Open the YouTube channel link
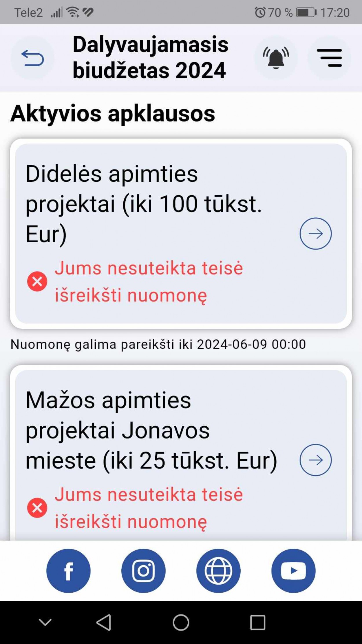The width and height of the screenshot is (362, 644). coord(293,571)
